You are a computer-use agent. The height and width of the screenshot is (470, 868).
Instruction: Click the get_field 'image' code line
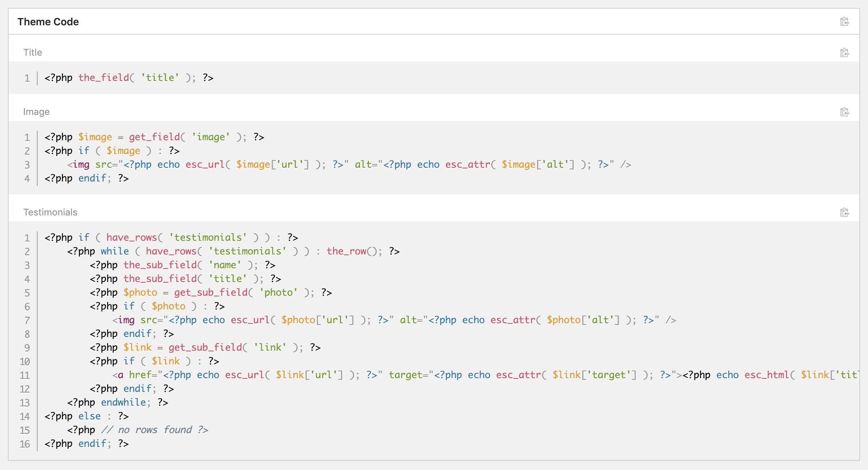pyautogui.click(x=154, y=137)
